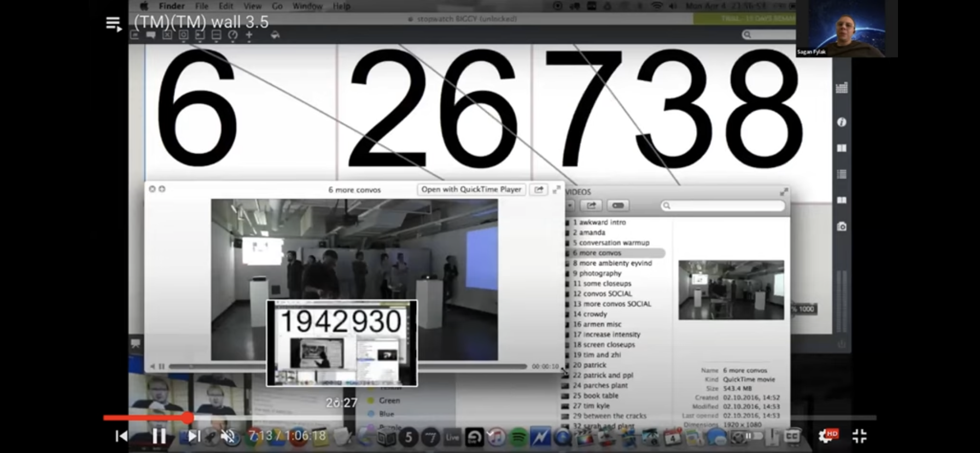Select file 16 armen misc
The image size is (980, 453).
click(597, 324)
